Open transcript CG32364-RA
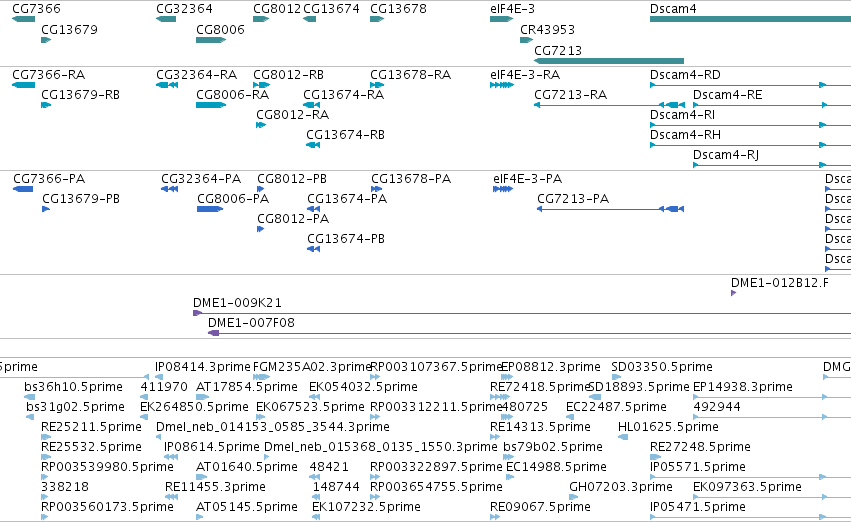Viewport: 851px width, 522px height. point(196,74)
